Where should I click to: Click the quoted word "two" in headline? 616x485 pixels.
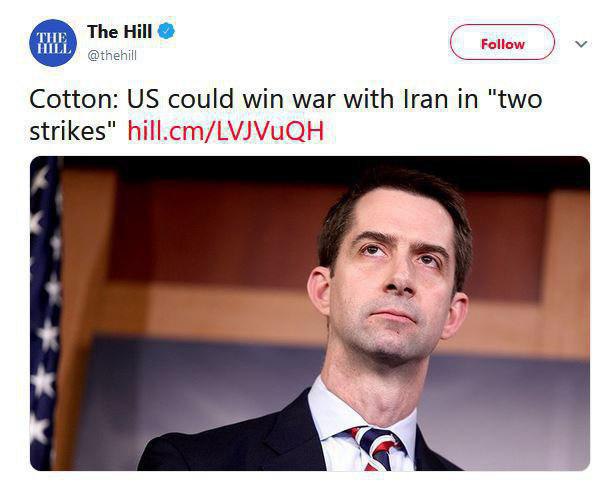coord(520,99)
